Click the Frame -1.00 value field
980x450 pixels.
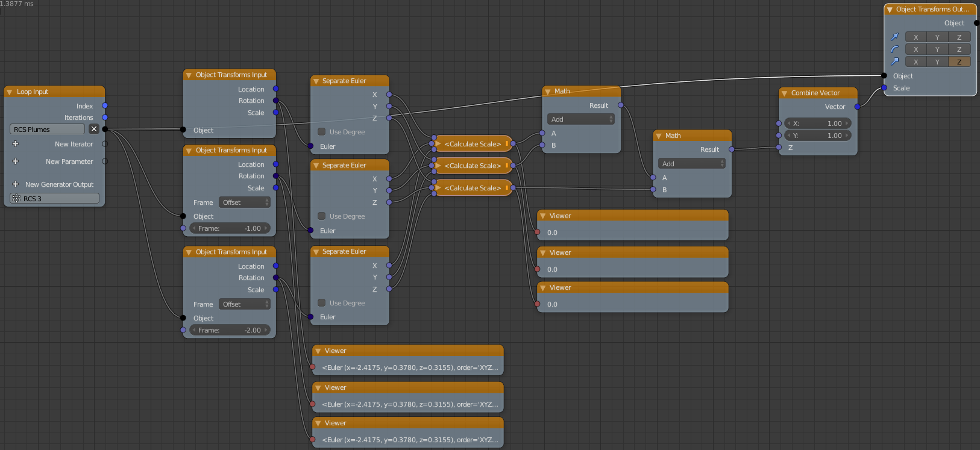pos(230,228)
